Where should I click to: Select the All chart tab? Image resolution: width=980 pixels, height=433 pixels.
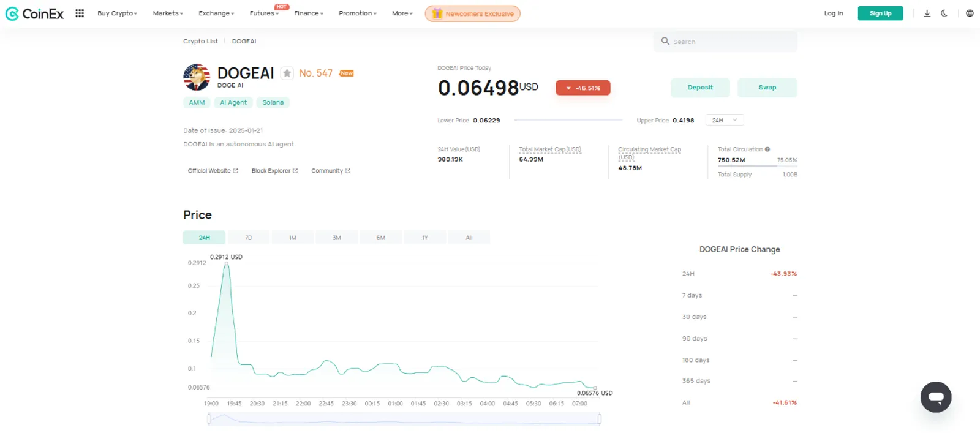469,238
